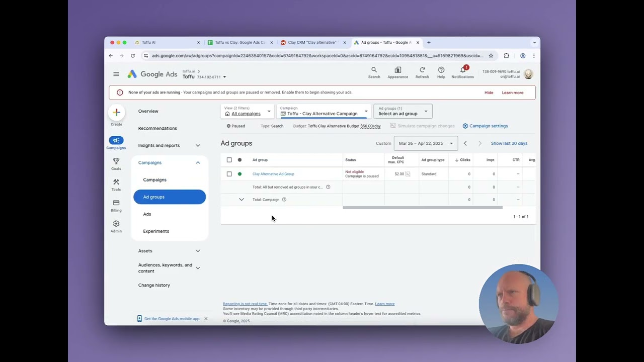Switch to Toffu AI browser tab
Viewport: 644px width, 362px height.
point(168,43)
